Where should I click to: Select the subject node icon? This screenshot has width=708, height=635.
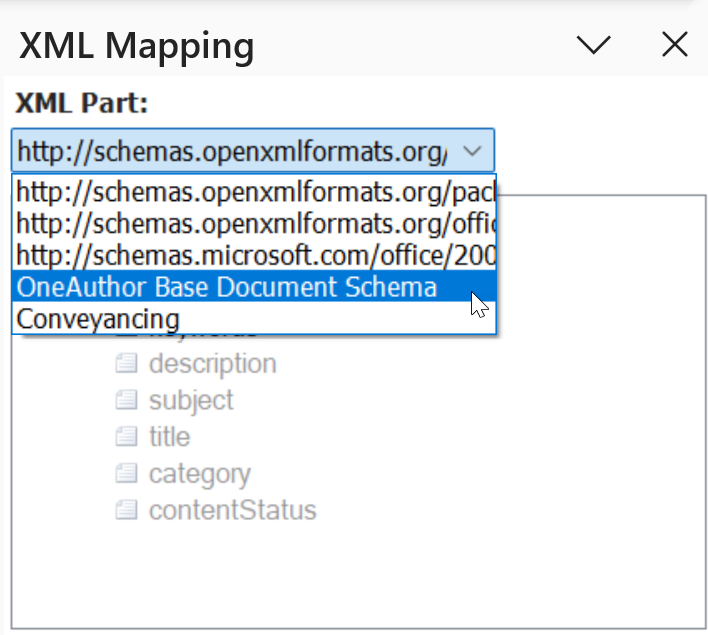126,400
